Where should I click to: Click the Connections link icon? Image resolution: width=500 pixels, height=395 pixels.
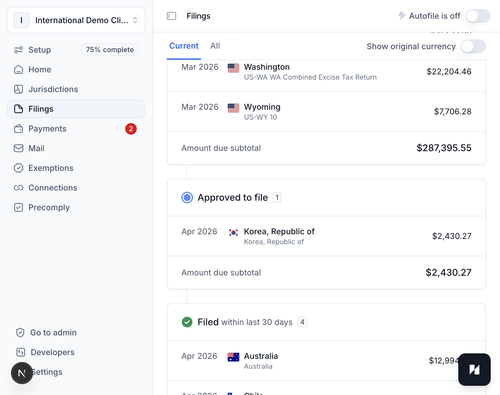pos(18,188)
